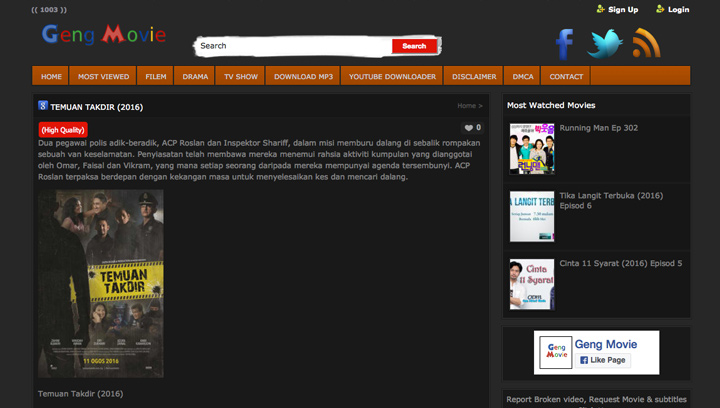Open the Twitter bird icon
This screenshot has width=720, height=408.
[x=604, y=43]
